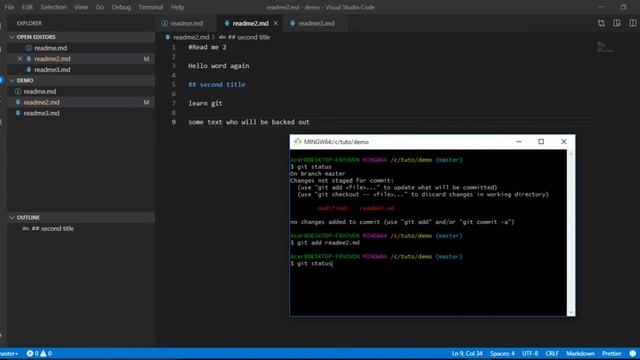Viewport: 640px width, 360px height.
Task: Click the 'git status' prompt line in terminal
Action: pos(311,264)
